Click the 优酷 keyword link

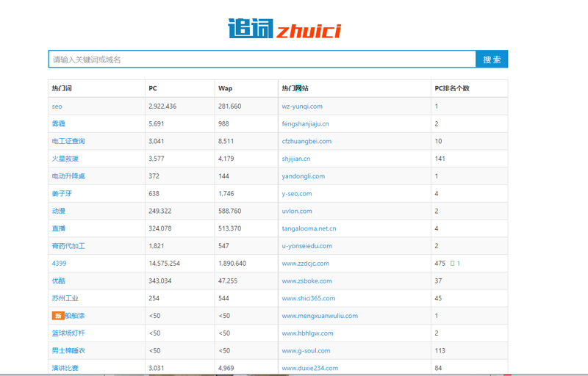pyautogui.click(x=58, y=281)
